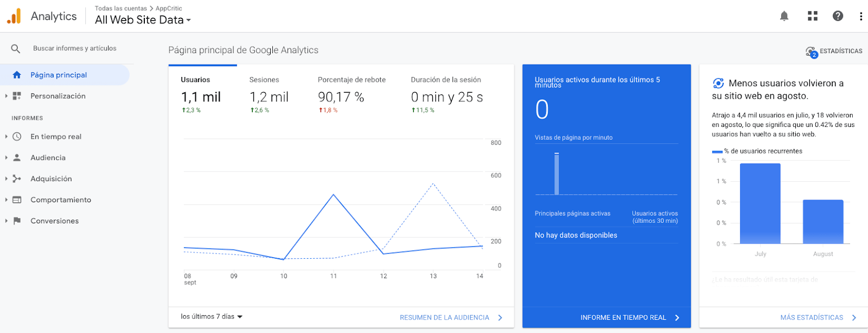Select the Duración de la sesión metric tab

coord(447,94)
